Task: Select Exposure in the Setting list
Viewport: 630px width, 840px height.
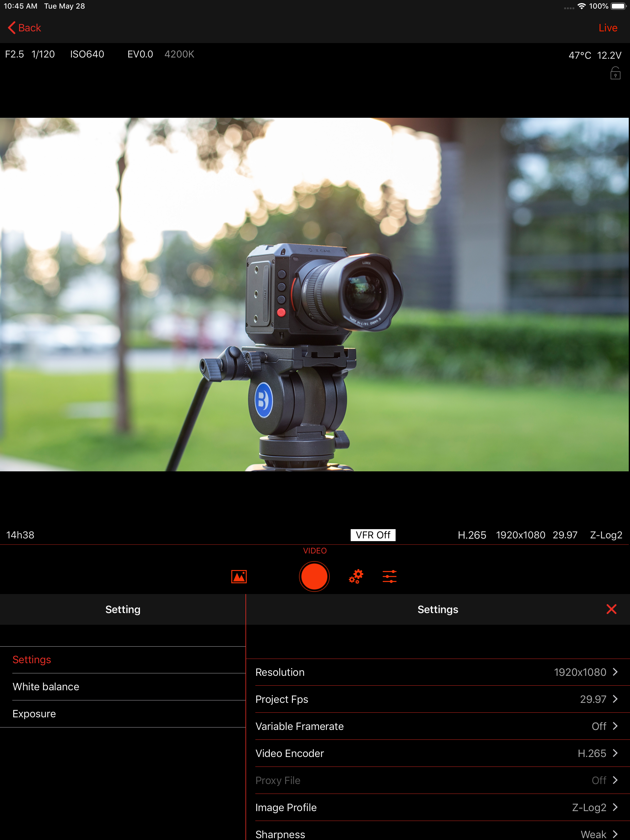Action: pyautogui.click(x=34, y=714)
